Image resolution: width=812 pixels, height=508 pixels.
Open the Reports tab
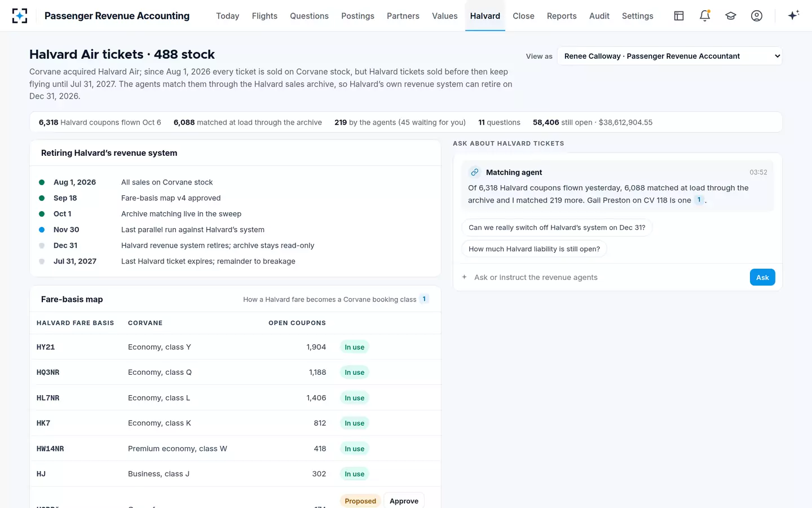pos(562,16)
